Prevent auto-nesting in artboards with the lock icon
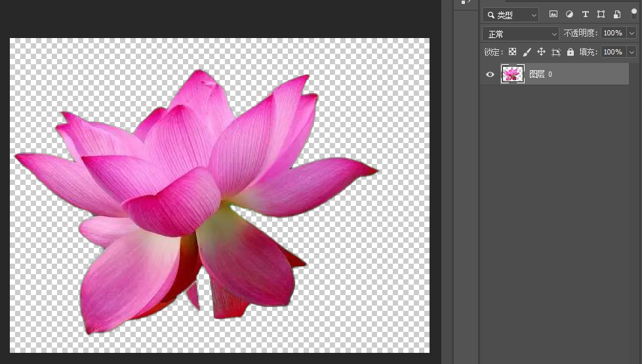 pos(555,52)
